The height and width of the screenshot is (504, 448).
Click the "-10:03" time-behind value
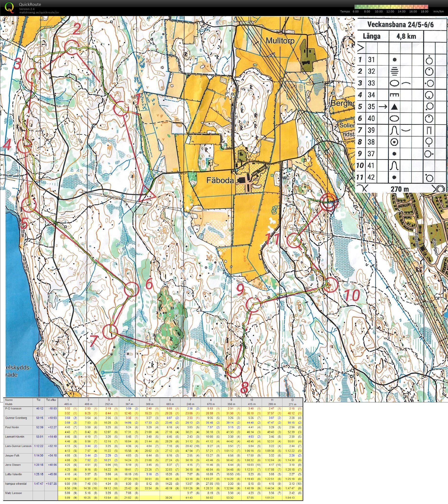coord(53,408)
